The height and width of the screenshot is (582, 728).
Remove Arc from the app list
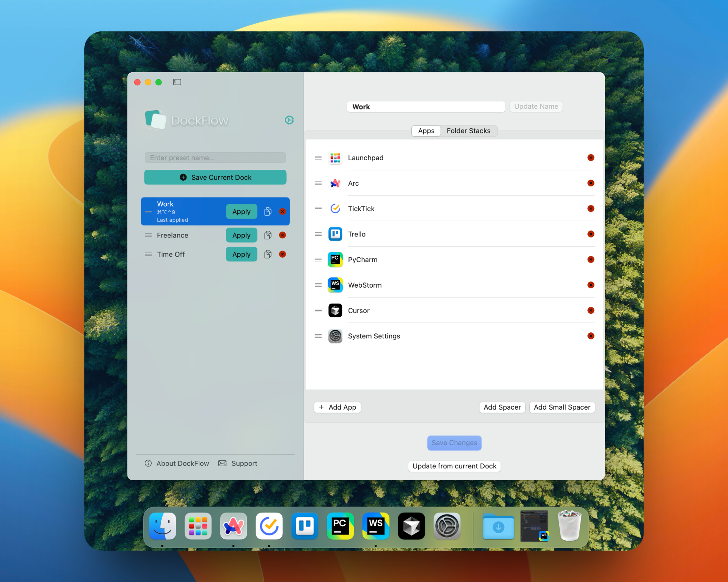[591, 183]
